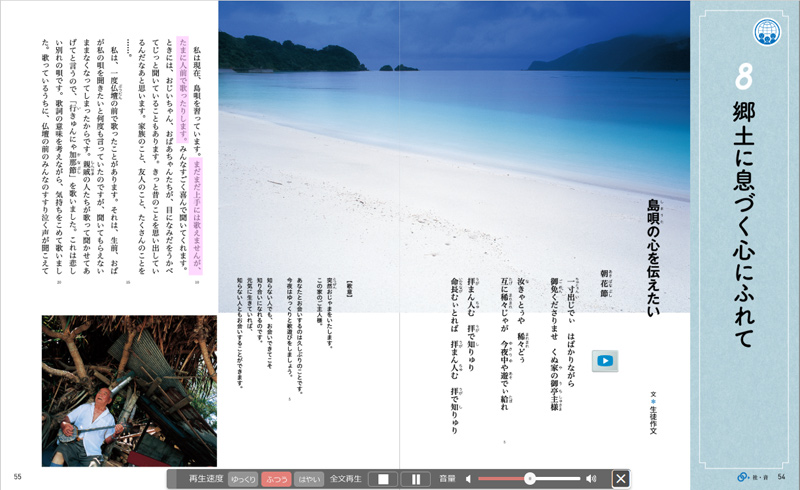Click the low-volume speaker icon

468,479
